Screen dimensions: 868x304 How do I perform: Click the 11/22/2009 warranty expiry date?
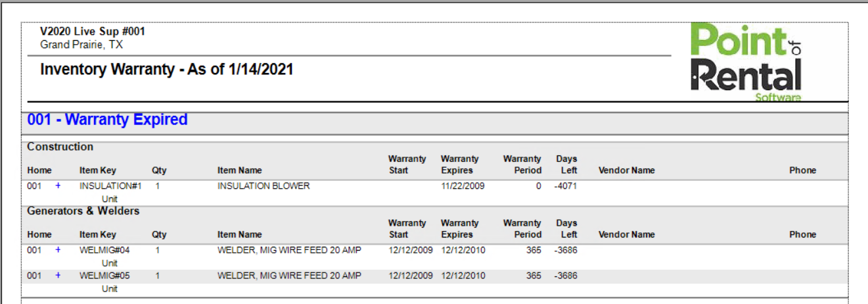click(x=463, y=186)
